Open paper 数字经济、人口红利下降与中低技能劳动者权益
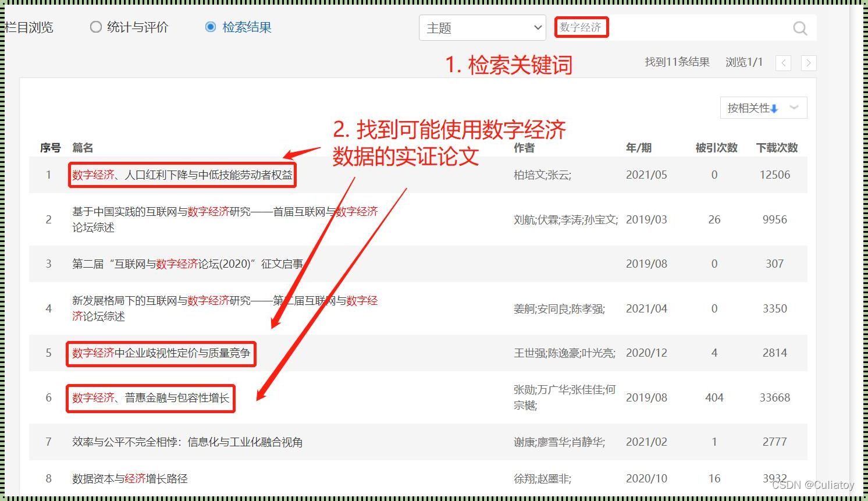 (182, 175)
